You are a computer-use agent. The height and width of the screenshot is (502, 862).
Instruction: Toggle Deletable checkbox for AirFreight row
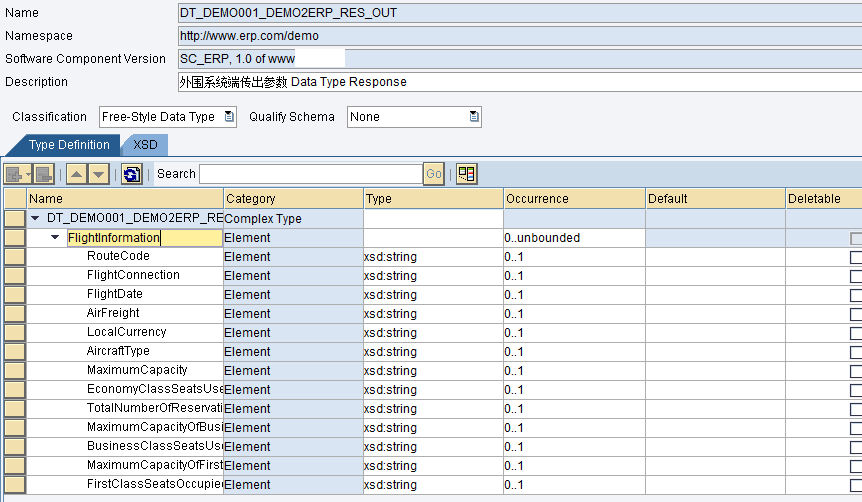856,314
